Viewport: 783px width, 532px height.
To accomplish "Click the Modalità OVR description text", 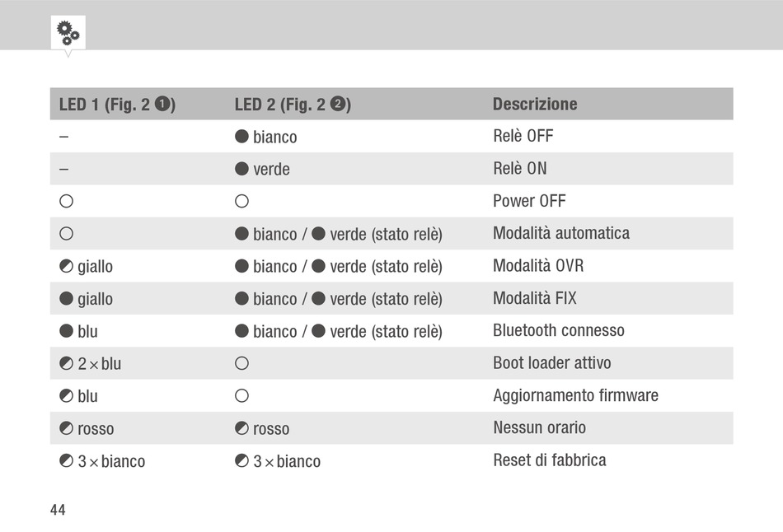I will click(x=538, y=265).
